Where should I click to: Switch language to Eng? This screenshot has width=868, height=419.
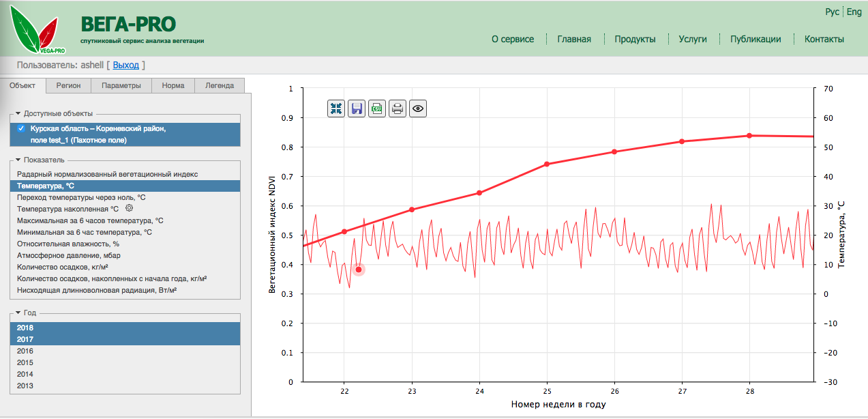854,12
